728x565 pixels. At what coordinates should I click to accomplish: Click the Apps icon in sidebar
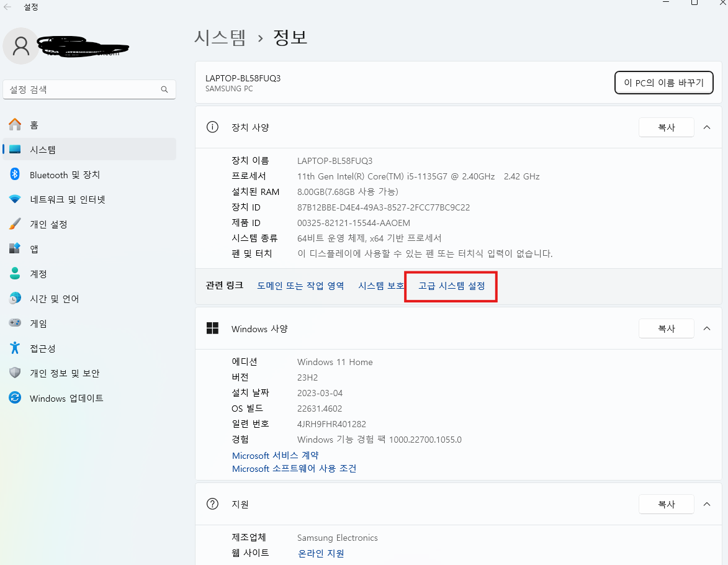point(15,248)
